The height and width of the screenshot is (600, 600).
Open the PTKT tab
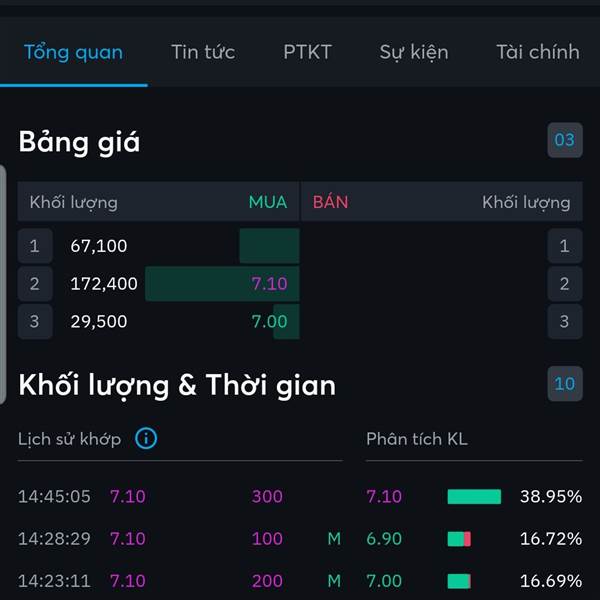coord(307,52)
